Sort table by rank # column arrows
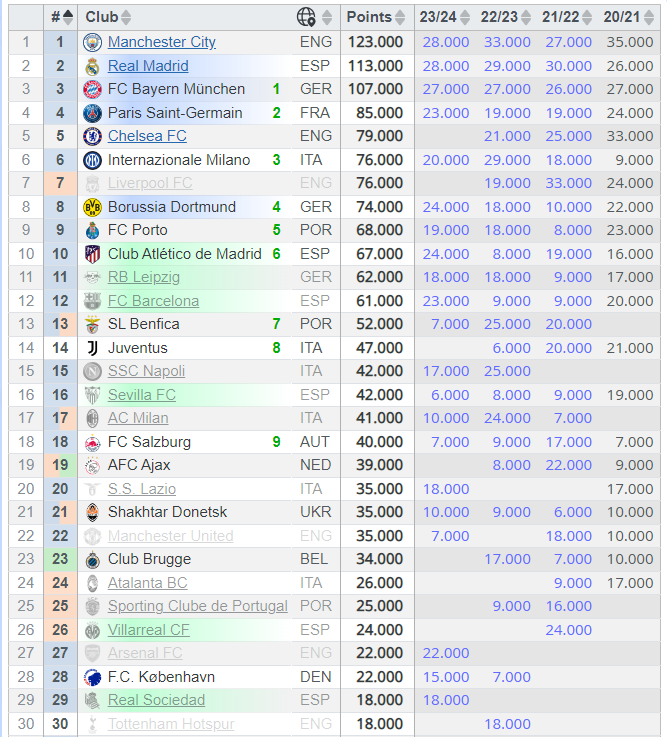Viewport: 667px width, 737px height. tap(68, 17)
